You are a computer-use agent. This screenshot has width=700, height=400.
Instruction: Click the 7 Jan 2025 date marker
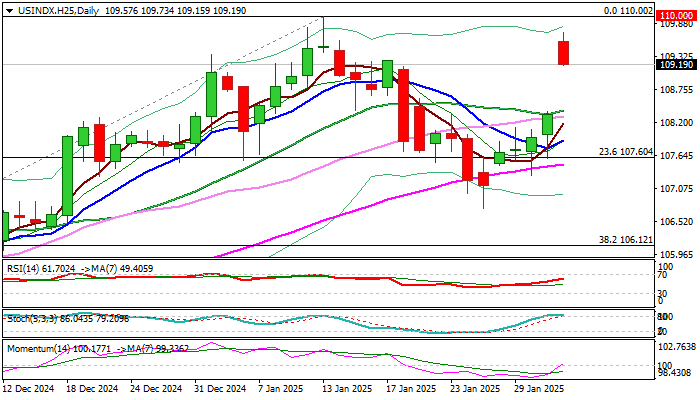pos(281,389)
